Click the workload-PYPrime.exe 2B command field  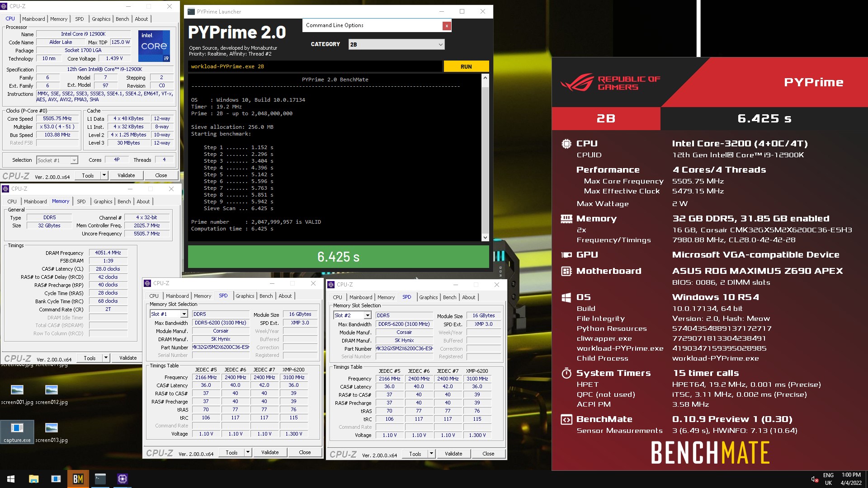pos(315,66)
